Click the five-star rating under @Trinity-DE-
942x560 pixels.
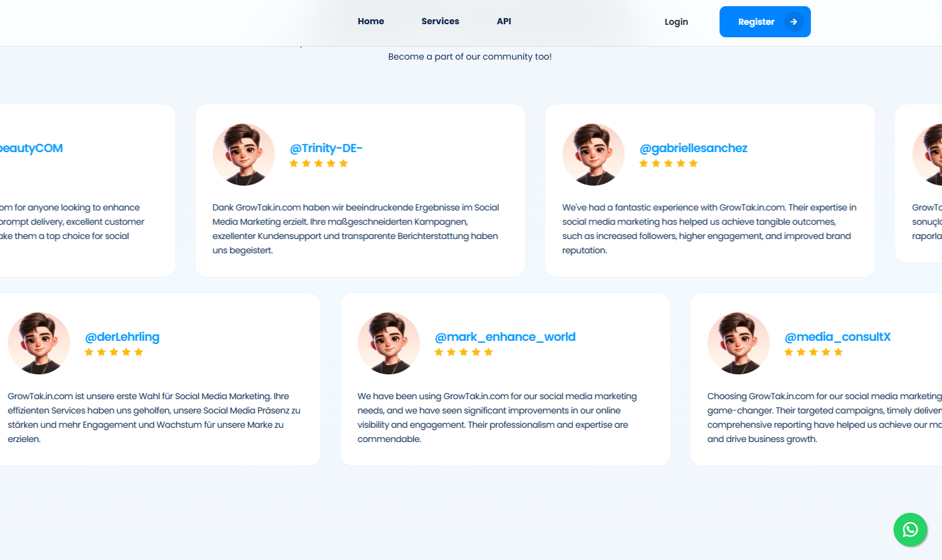tap(318, 163)
